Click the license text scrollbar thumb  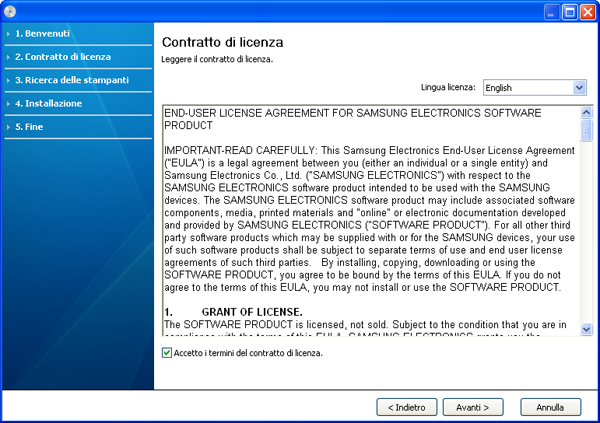pyautogui.click(x=586, y=130)
